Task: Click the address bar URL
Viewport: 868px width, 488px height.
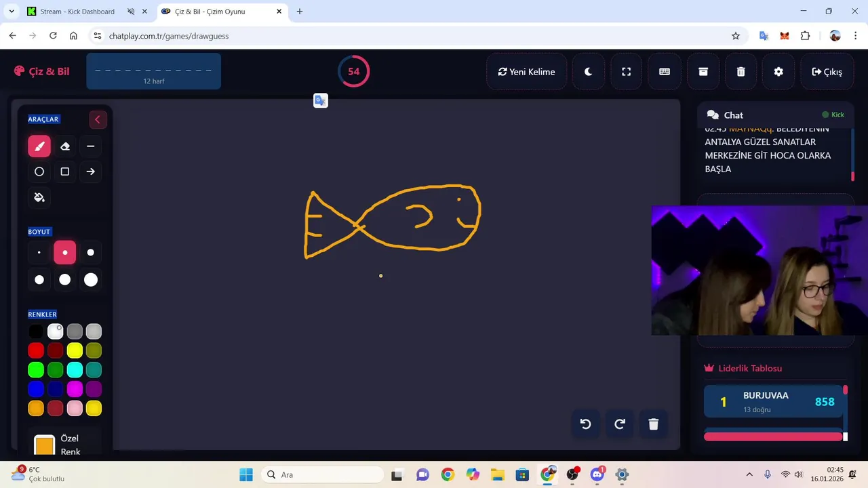Action: tap(169, 36)
